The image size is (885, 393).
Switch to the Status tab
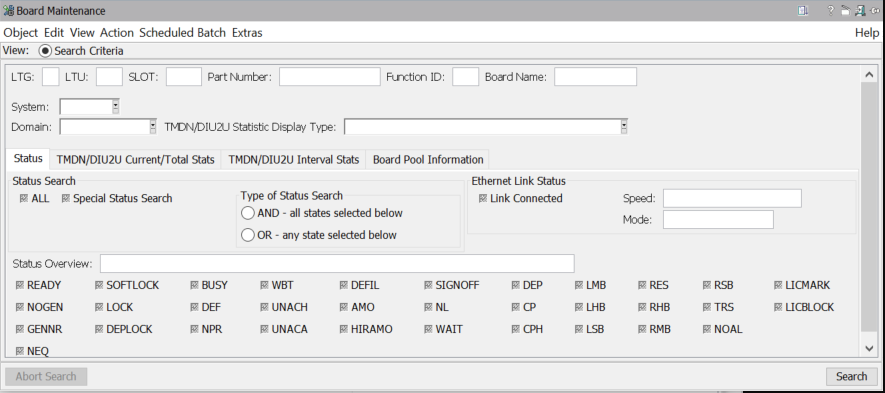[x=28, y=159]
